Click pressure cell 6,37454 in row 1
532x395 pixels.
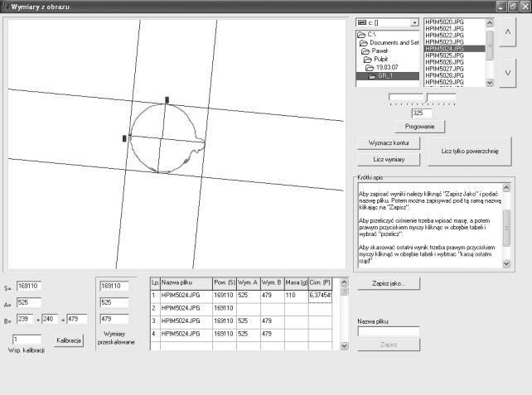320,296
